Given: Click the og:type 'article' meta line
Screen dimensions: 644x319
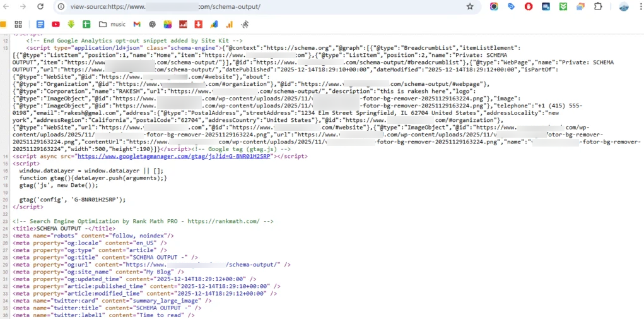Looking at the screenshot, I should [90, 250].
